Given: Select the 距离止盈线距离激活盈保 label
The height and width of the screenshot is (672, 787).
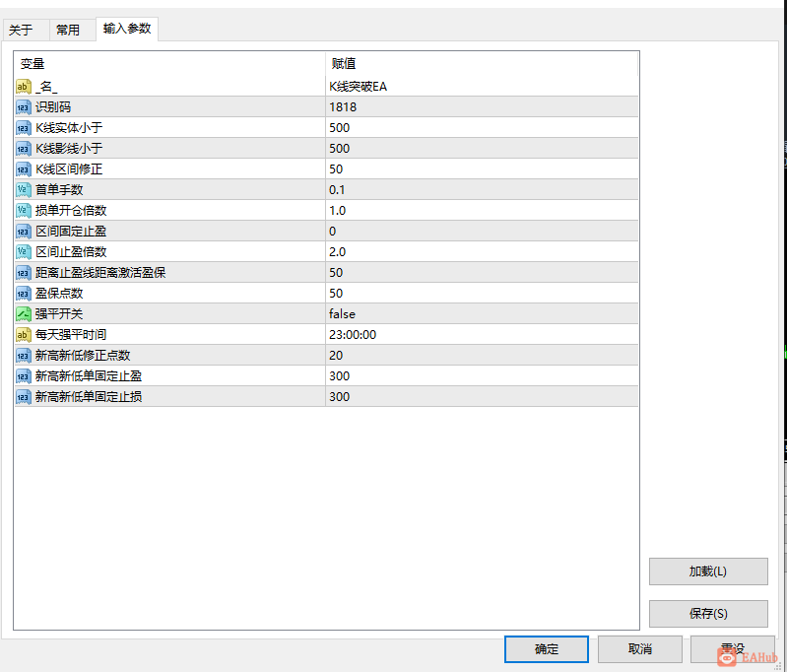Looking at the screenshot, I should tap(100, 273).
